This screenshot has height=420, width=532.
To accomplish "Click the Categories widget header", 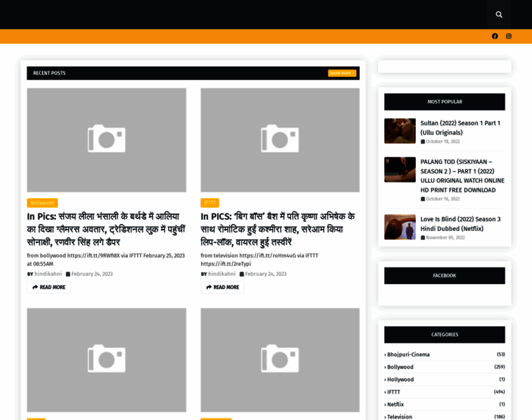I will [x=444, y=335].
